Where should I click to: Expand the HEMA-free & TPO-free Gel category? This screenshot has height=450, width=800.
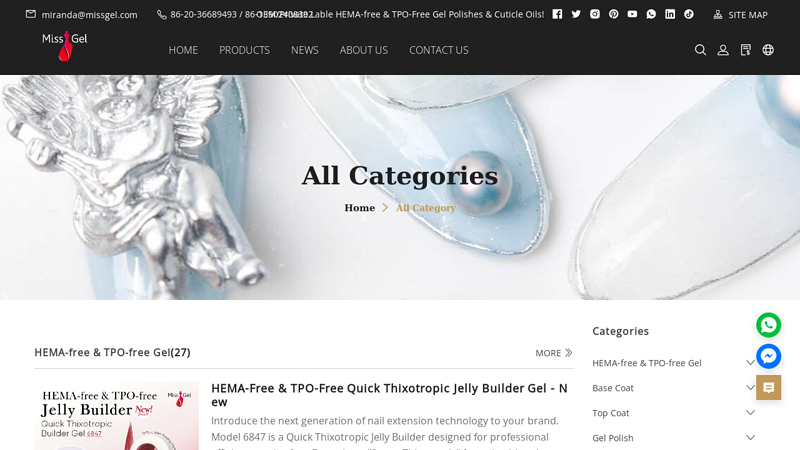coord(751,363)
